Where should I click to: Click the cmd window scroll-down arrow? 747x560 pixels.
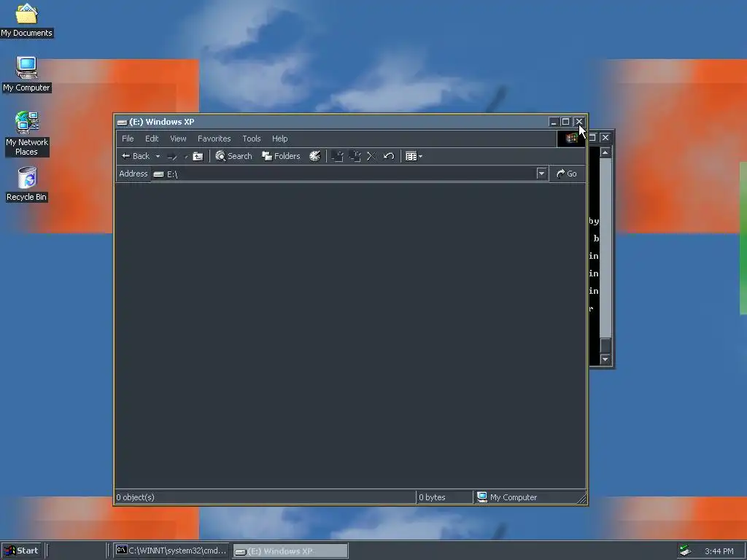605,359
